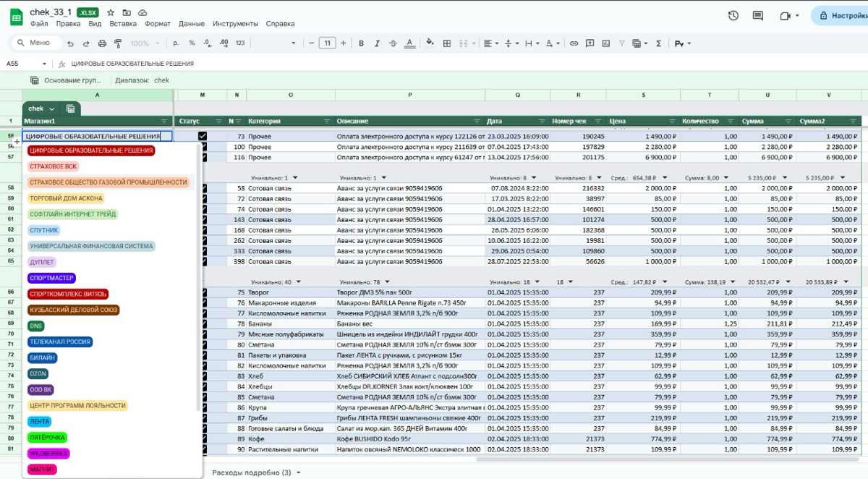
Task: Activate the paint format roller tool
Action: (x=118, y=43)
